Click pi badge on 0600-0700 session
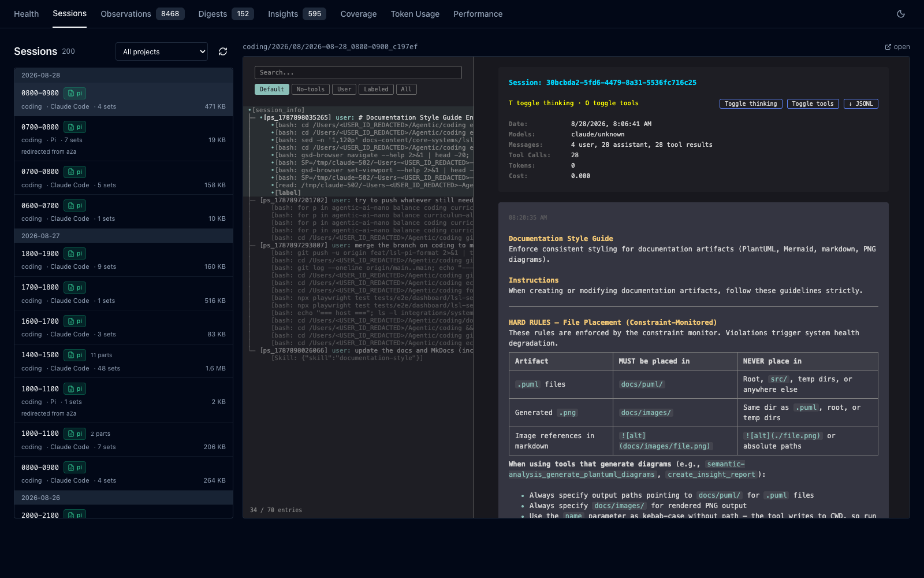Viewport: 924px width, 578px height. pyautogui.click(x=75, y=206)
